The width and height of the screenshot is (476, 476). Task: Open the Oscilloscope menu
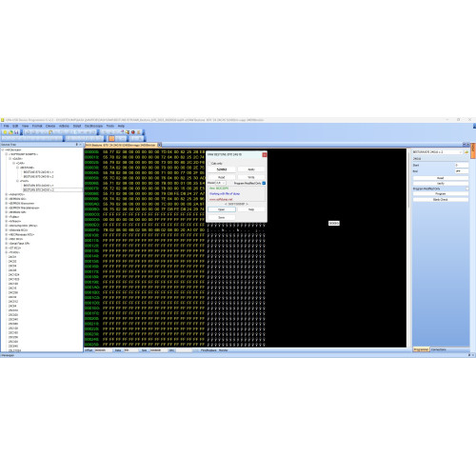click(93, 126)
